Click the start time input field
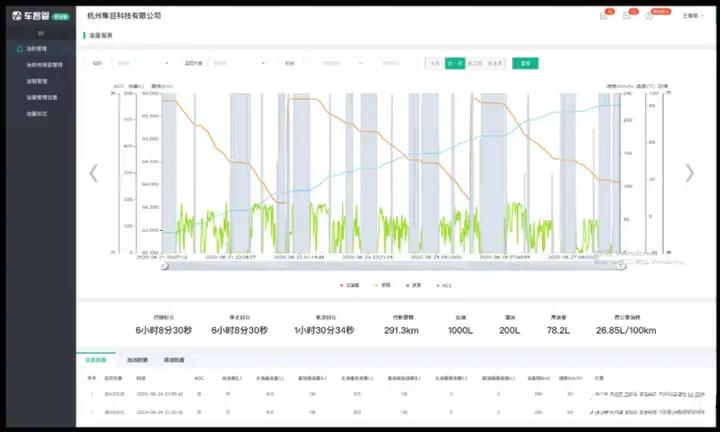The width and height of the screenshot is (720, 432). point(331,63)
